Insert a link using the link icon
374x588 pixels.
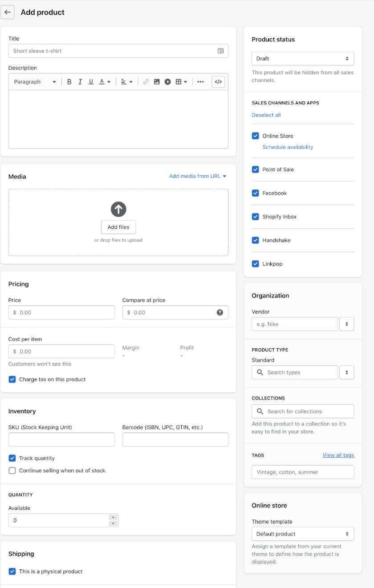146,82
